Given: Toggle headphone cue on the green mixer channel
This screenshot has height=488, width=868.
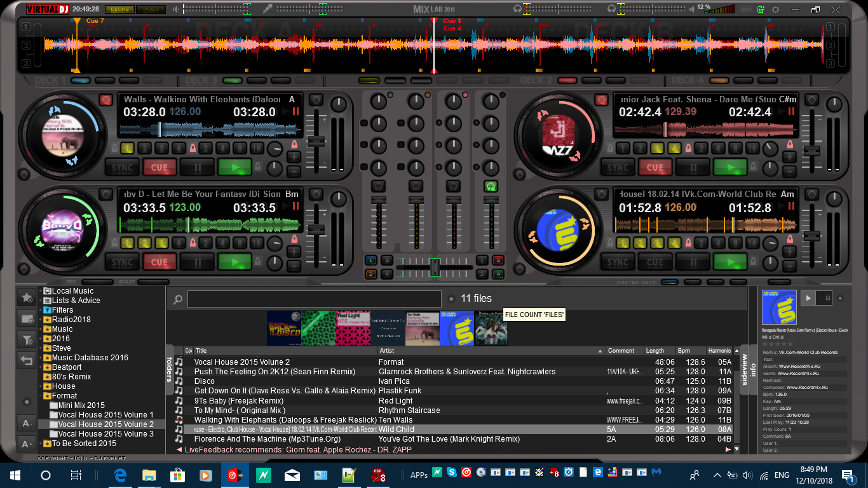Looking at the screenshot, I should coord(490,186).
